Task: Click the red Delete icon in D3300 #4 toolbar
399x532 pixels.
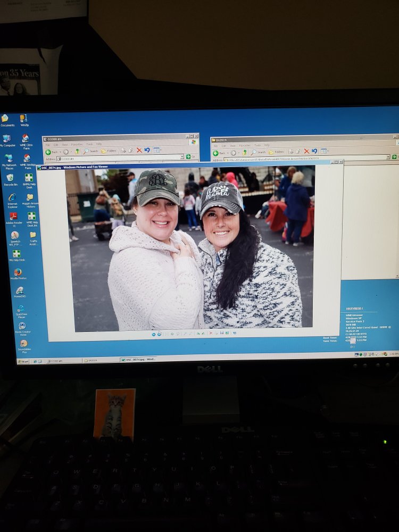Action: (x=139, y=151)
